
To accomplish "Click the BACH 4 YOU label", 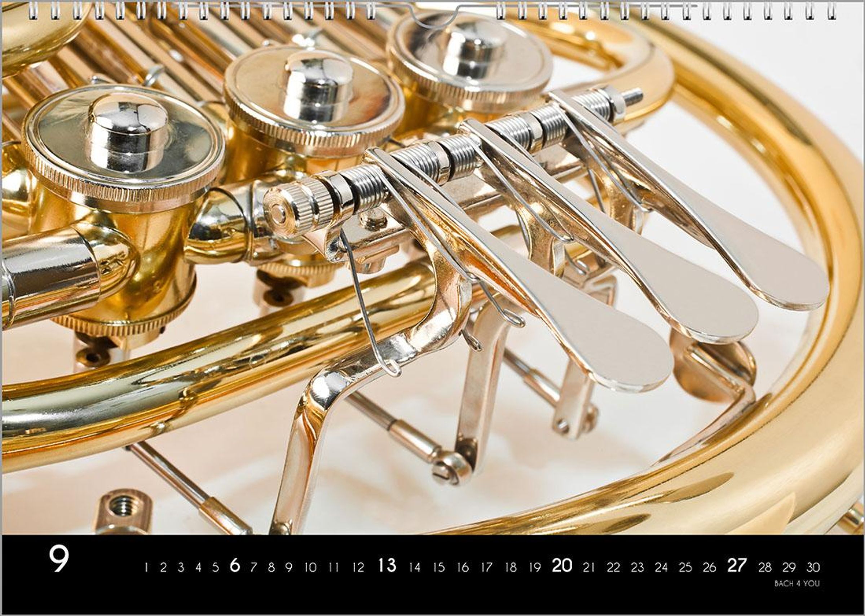I will (x=797, y=584).
